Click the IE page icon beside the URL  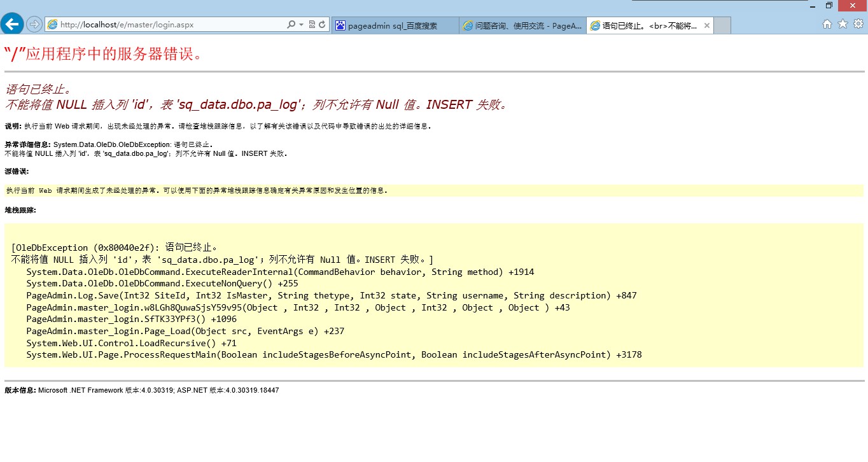pos(52,25)
